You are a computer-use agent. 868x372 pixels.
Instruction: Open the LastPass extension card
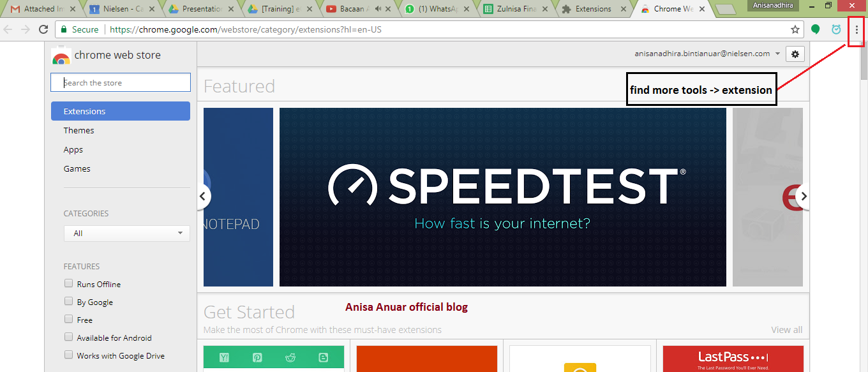click(733, 359)
